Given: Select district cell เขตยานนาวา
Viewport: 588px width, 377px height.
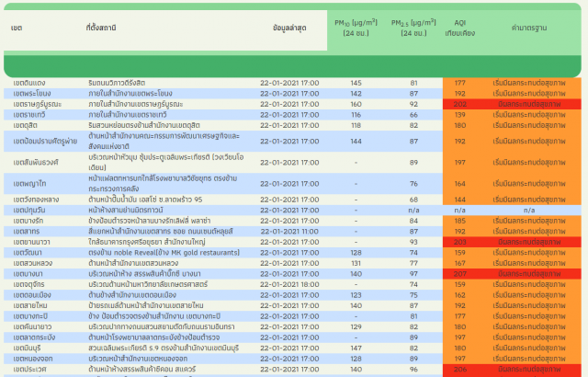Looking at the screenshot, I should (31, 242).
